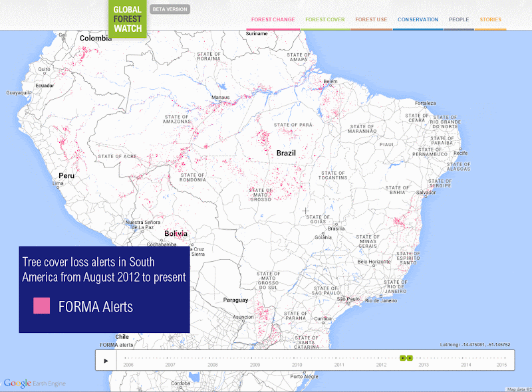This screenshot has width=532, height=392.
Task: Switch to the FOREST COVER tab
Action: pyautogui.click(x=325, y=20)
